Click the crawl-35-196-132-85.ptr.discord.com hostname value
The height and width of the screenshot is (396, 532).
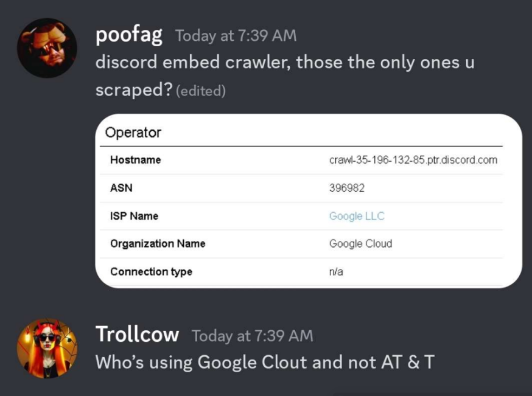tap(413, 160)
